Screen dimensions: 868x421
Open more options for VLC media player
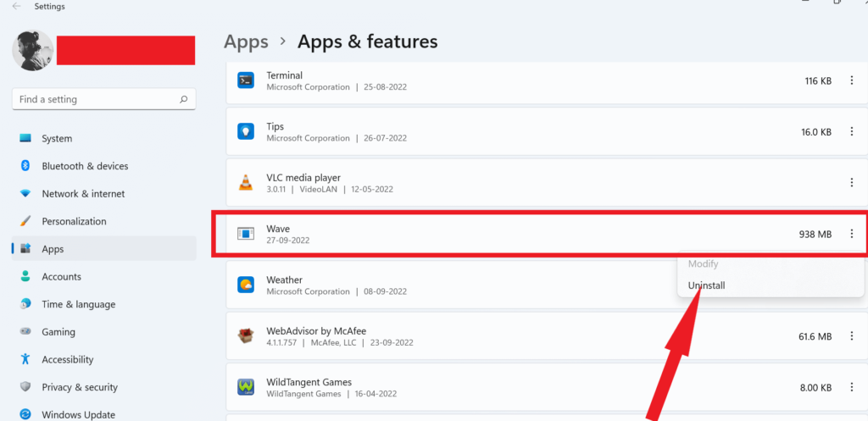point(851,183)
